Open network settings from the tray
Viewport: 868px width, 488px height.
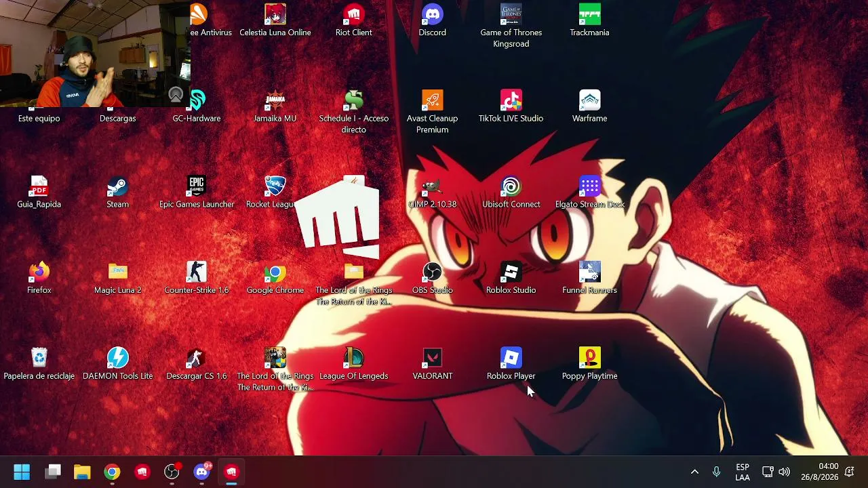pyautogui.click(x=768, y=472)
